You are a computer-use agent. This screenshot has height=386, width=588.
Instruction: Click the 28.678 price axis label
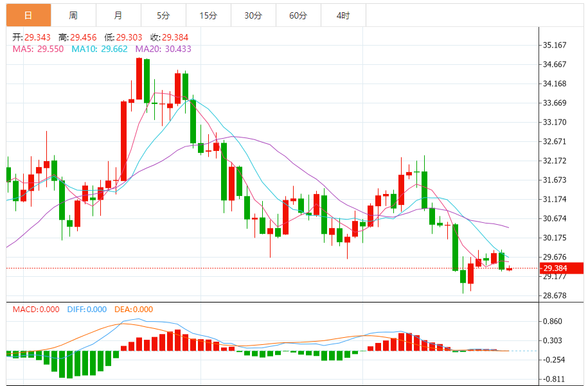555,295
